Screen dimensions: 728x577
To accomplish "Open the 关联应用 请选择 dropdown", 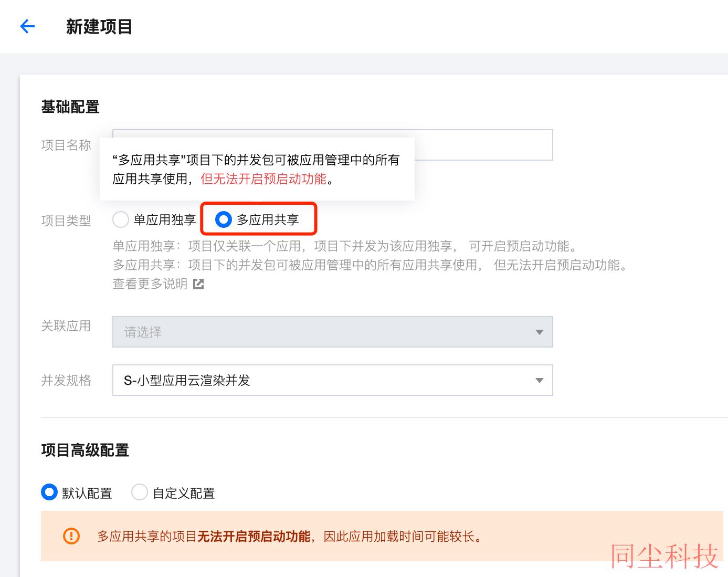I will coord(333,332).
